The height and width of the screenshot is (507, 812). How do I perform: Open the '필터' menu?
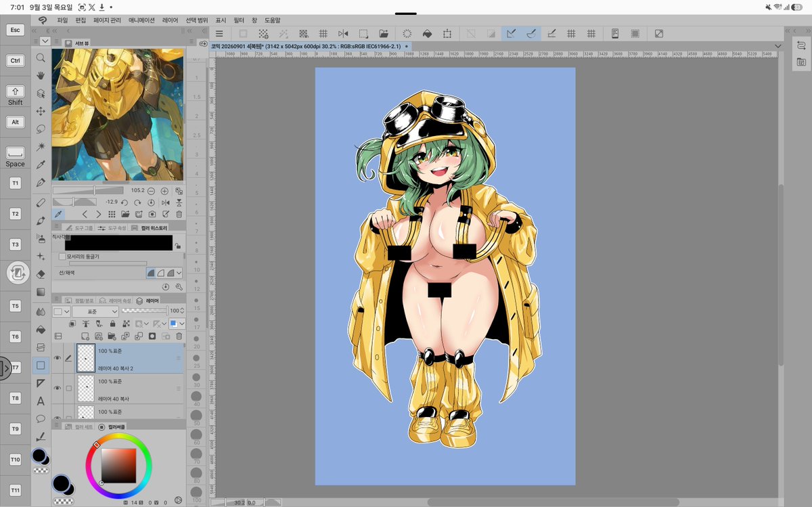(x=239, y=20)
